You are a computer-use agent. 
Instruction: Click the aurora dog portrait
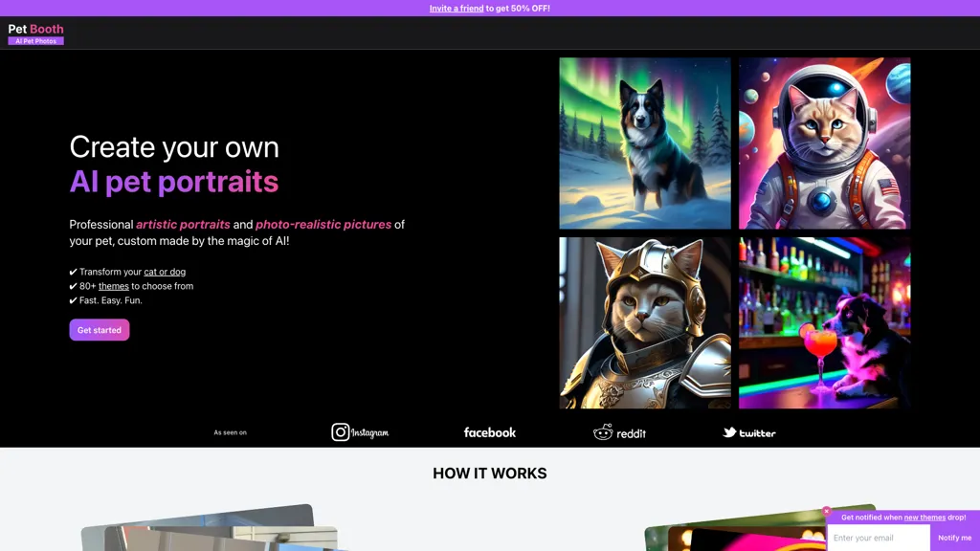645,143
